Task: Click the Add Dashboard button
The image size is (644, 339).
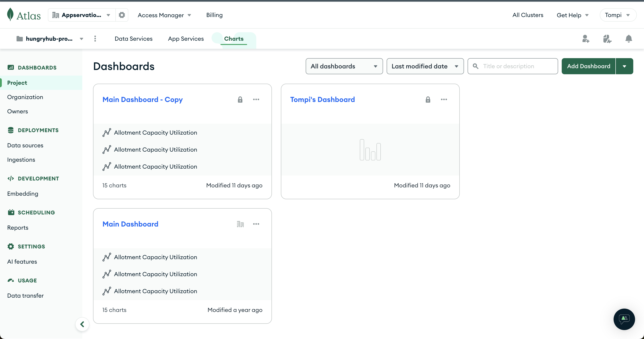Action: click(588, 66)
